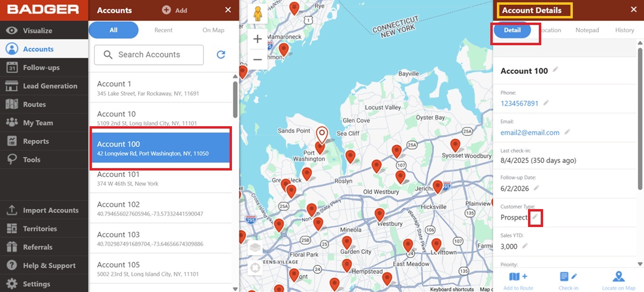Switch to the Notepad tab
Image resolution: width=644 pixels, height=292 pixels.
587,30
